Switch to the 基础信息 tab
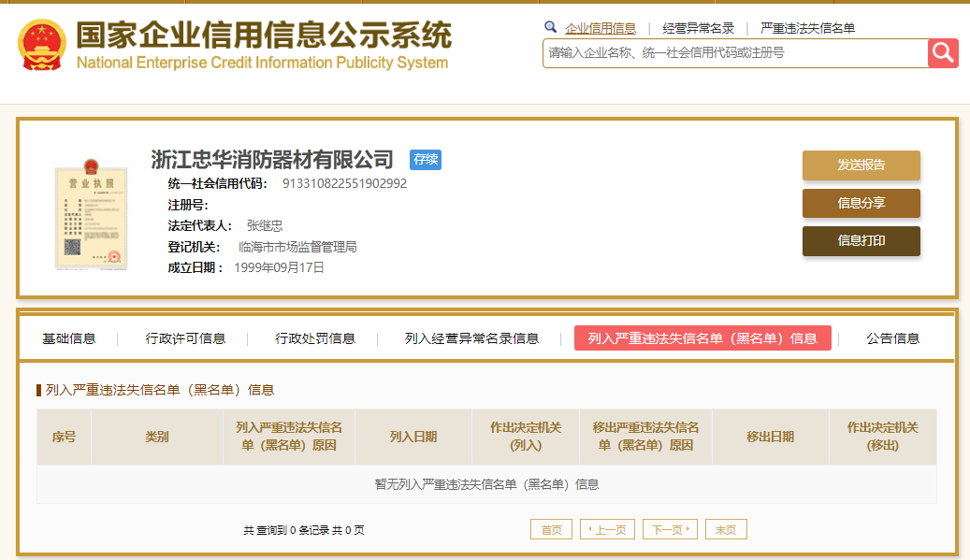This screenshot has height=560, width=970. [x=68, y=338]
